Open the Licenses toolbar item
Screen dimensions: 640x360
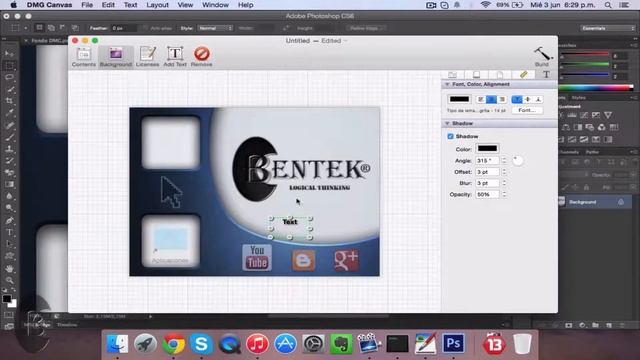[x=147, y=57]
